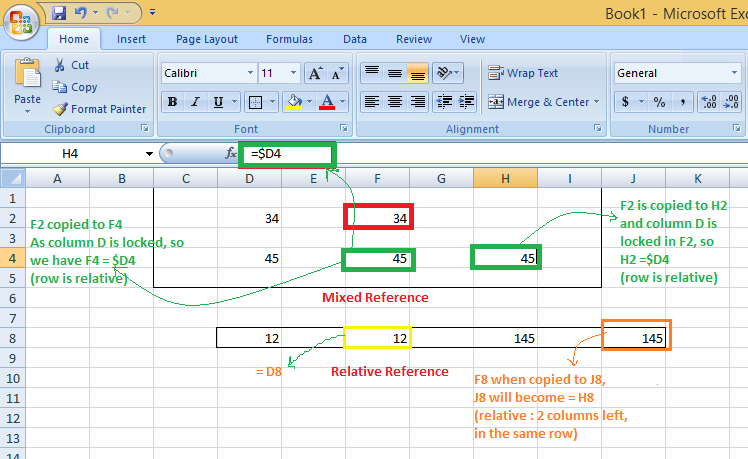Toggle underline formatting
The height and width of the screenshot is (459, 748).
click(x=218, y=102)
